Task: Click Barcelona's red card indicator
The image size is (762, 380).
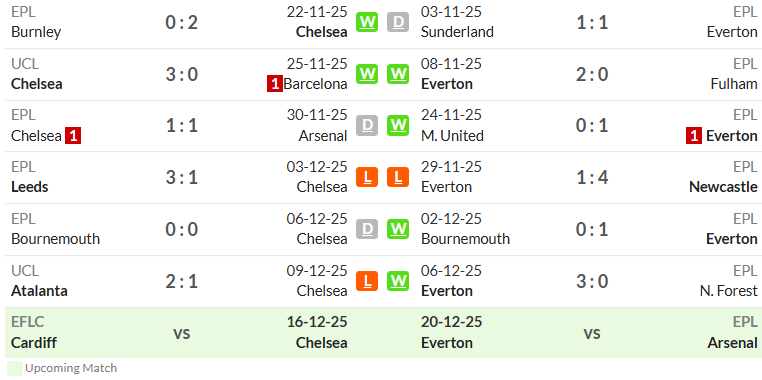Action: [275, 84]
